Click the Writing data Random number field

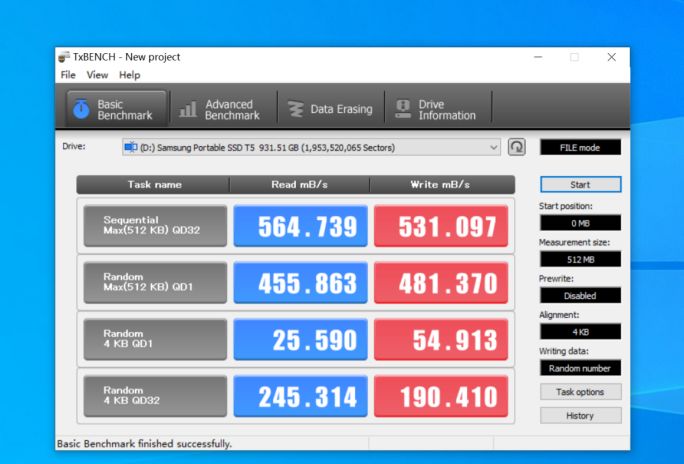click(580, 368)
